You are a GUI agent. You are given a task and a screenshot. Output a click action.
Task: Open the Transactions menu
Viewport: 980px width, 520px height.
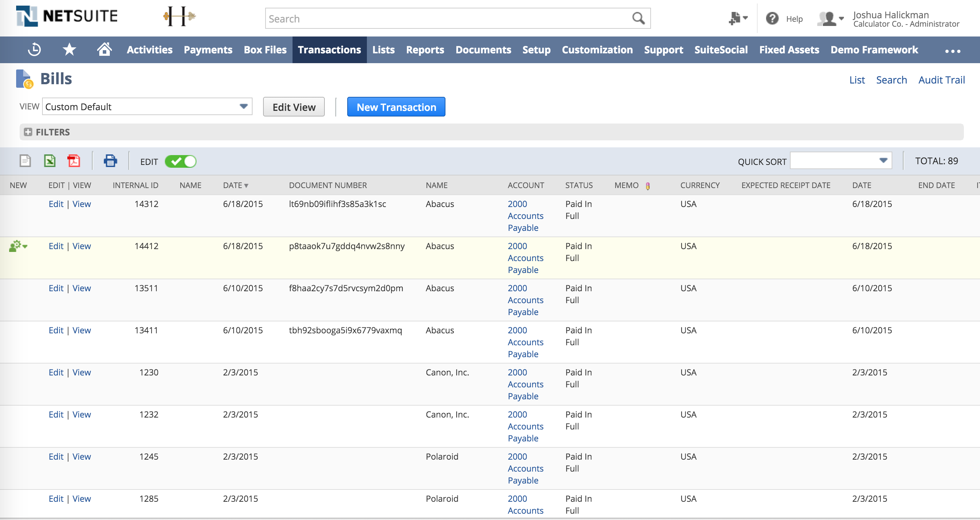coord(329,50)
